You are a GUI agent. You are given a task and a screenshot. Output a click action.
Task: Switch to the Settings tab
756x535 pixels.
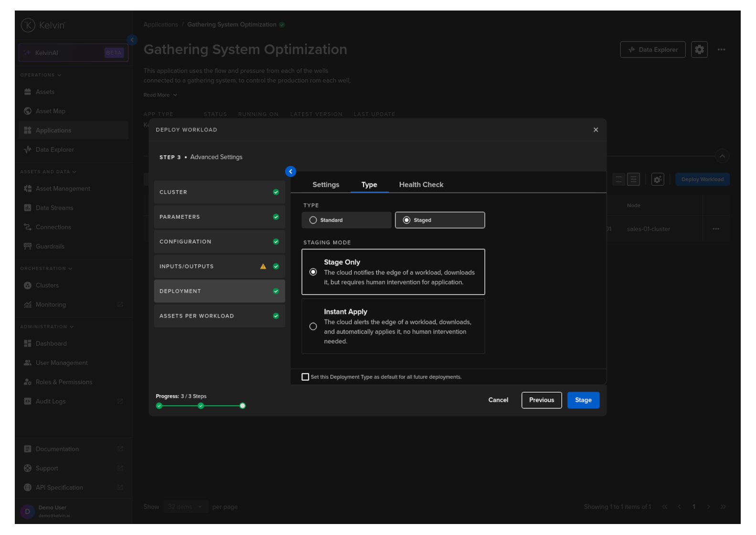point(325,185)
